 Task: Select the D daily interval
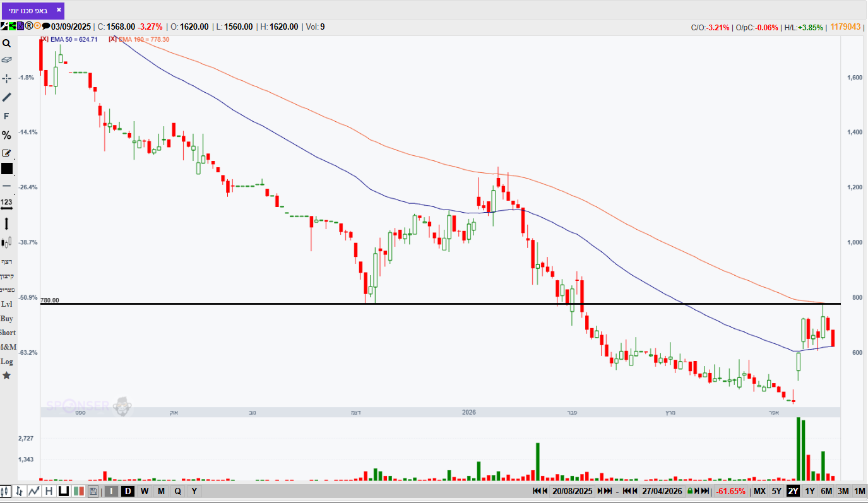[128, 491]
